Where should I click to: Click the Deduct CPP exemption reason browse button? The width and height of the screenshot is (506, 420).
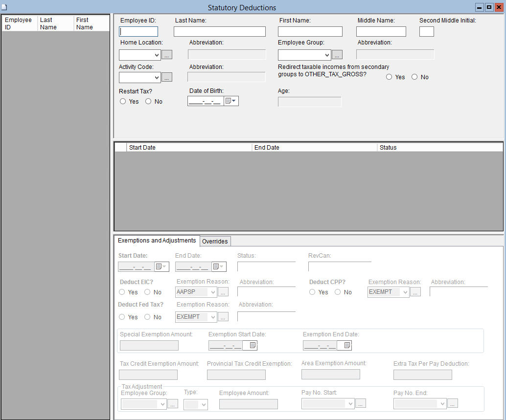tap(415, 292)
